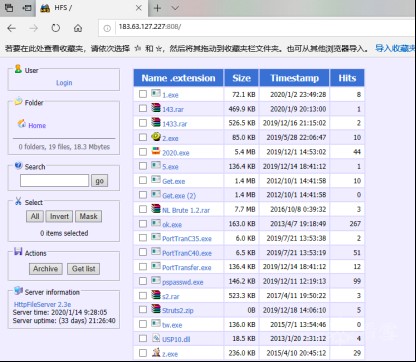This screenshot has width=416, height=362.
Task: Click inside the Search text box
Action: (x=54, y=181)
